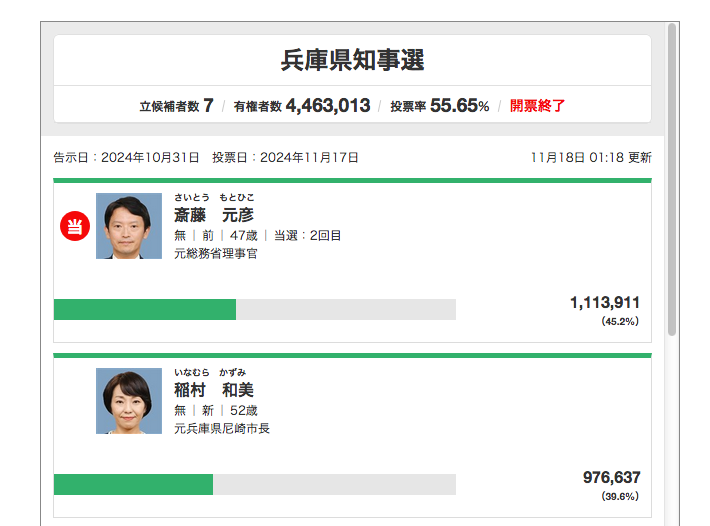Screen dimensions: 710x526
Task: Select 元総務省理事官 career text
Action: [216, 253]
